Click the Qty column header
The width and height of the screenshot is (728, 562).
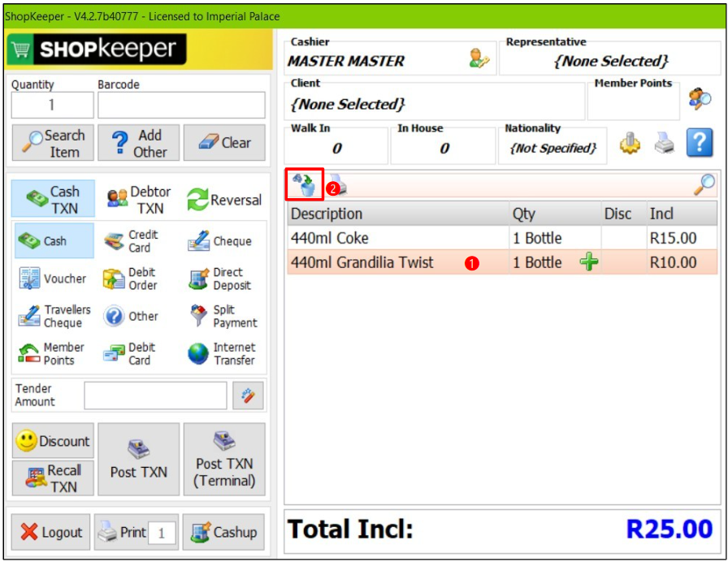coord(555,214)
